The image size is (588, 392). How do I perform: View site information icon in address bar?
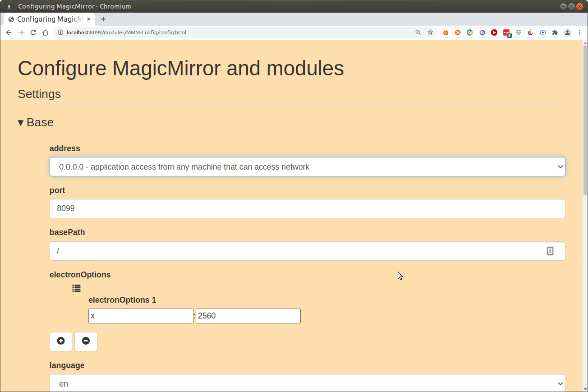[60, 32]
